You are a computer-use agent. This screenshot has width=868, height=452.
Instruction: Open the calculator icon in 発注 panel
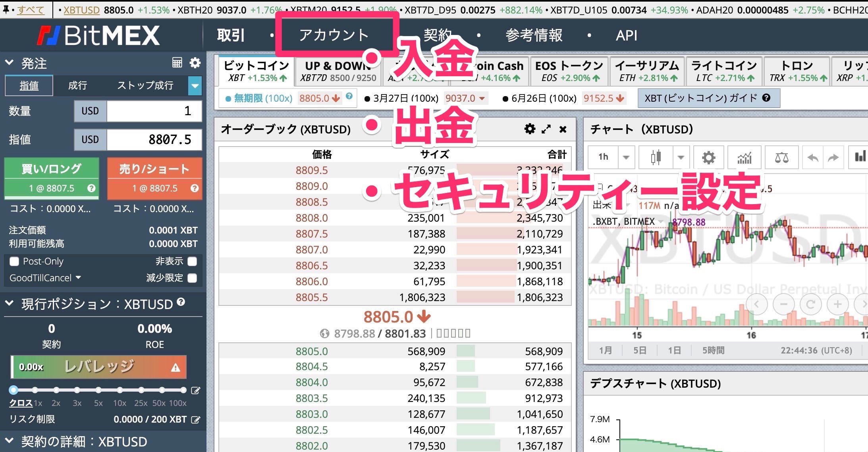tap(177, 63)
